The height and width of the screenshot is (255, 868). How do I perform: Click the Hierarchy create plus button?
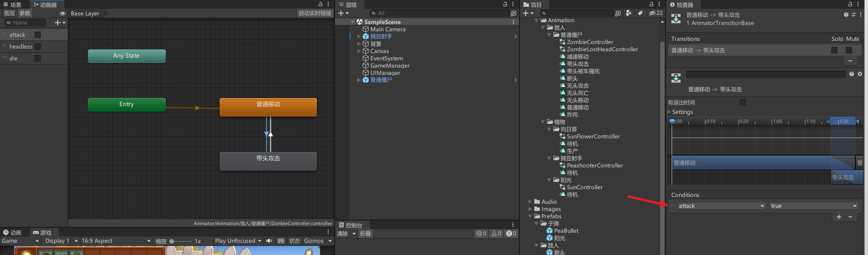[341, 13]
